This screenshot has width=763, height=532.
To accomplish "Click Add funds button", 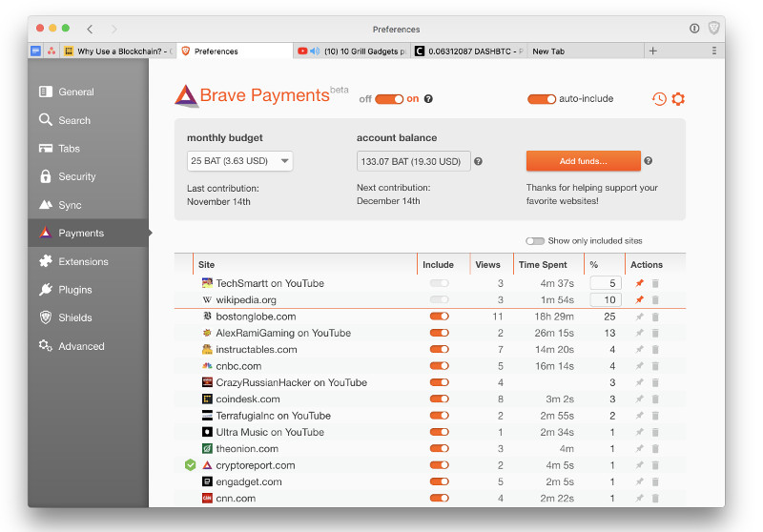I will 583,161.
